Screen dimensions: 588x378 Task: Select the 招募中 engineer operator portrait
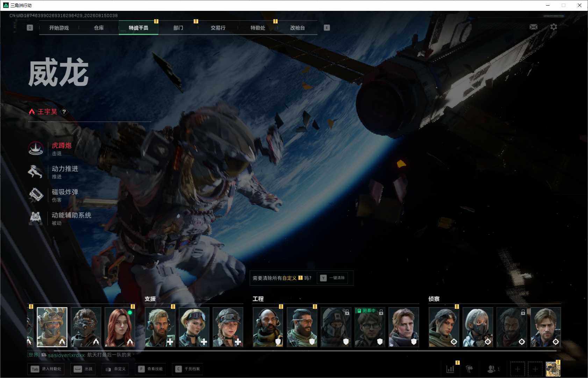coord(370,327)
